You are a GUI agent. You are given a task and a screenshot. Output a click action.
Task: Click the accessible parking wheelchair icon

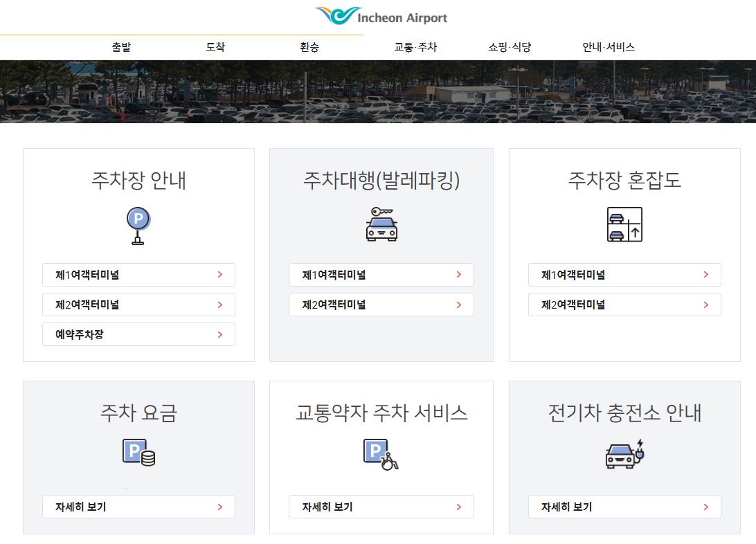point(381,453)
